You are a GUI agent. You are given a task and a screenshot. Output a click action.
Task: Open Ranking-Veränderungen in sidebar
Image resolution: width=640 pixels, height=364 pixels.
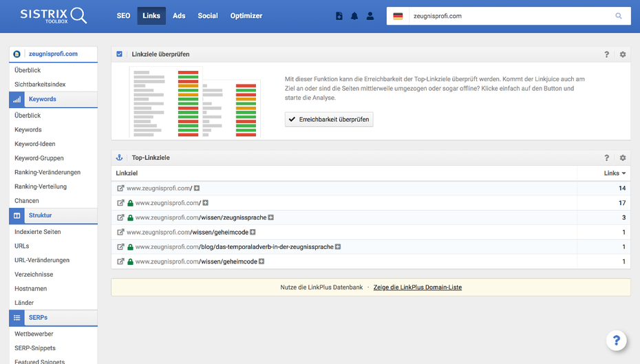(x=47, y=172)
